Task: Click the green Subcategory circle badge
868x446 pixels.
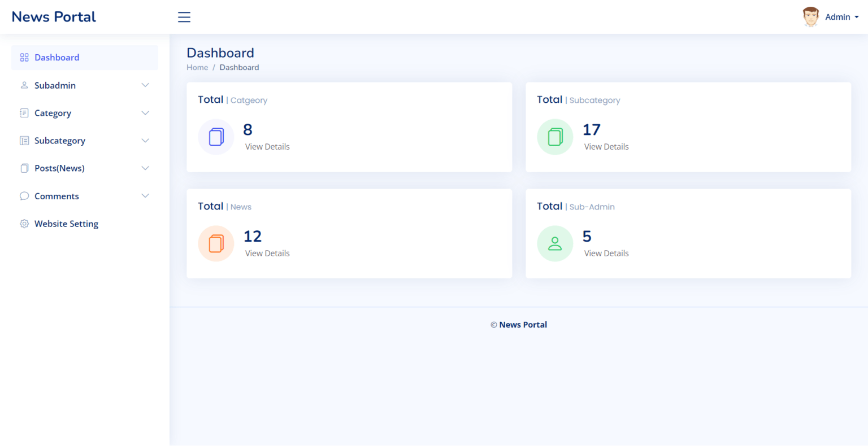Action: pos(555,137)
